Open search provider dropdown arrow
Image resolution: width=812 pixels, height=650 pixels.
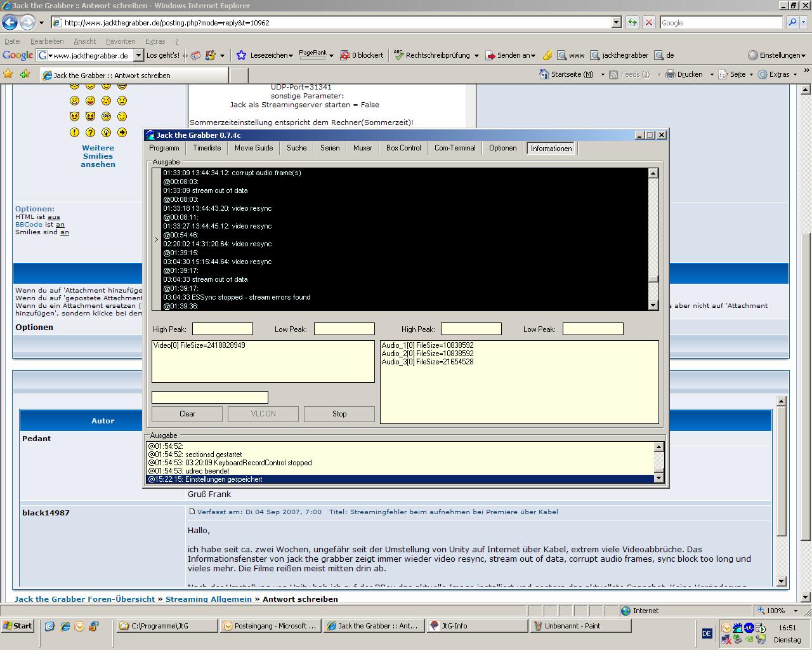point(804,22)
